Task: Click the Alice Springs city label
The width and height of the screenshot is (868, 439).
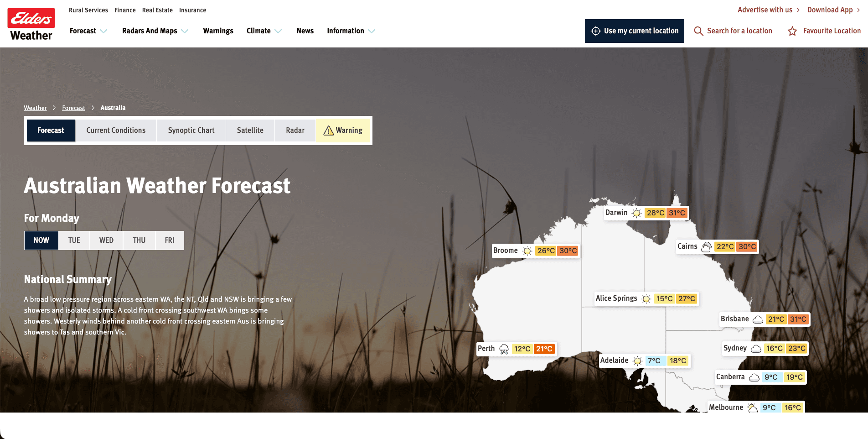Action: [x=616, y=298]
